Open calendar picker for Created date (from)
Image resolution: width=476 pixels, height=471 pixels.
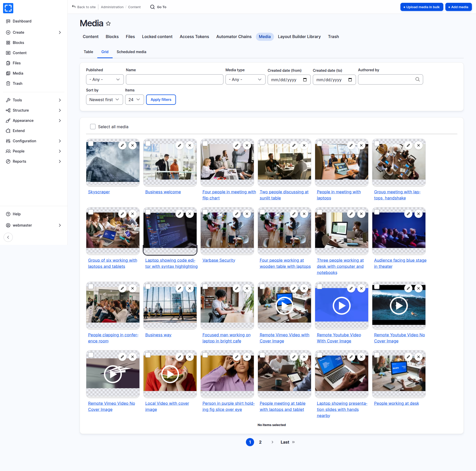(305, 80)
